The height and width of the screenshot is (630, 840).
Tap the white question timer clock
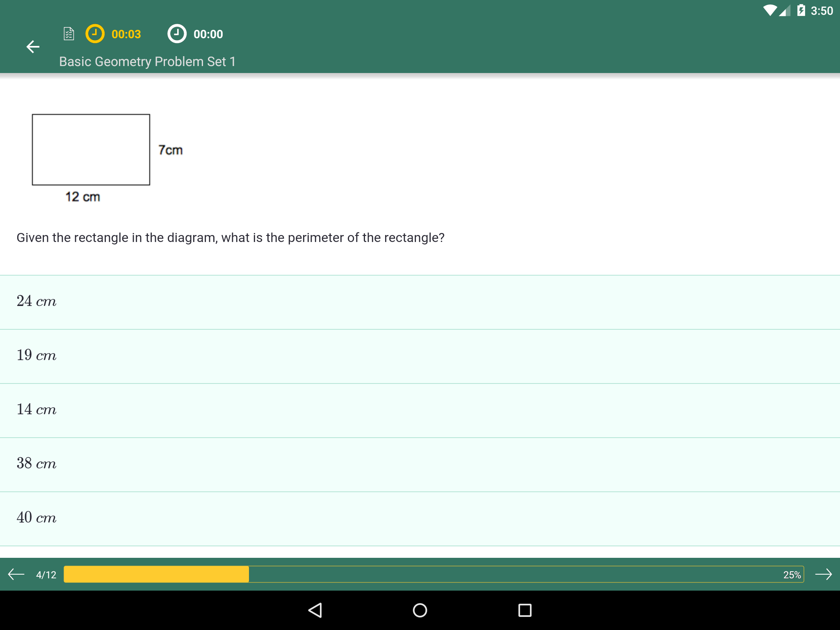pos(177,34)
